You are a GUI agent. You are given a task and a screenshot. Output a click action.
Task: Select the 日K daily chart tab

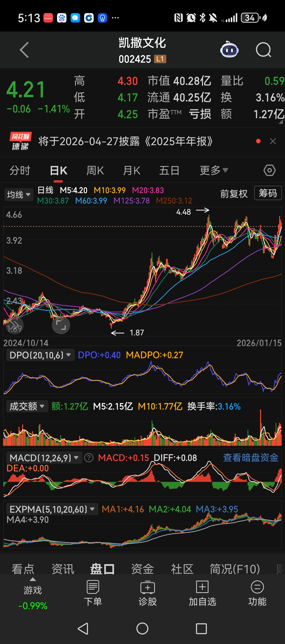[59, 171]
